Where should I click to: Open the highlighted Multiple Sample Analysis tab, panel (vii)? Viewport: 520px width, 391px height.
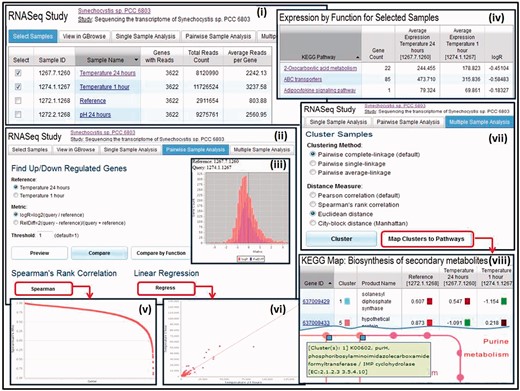click(479, 122)
